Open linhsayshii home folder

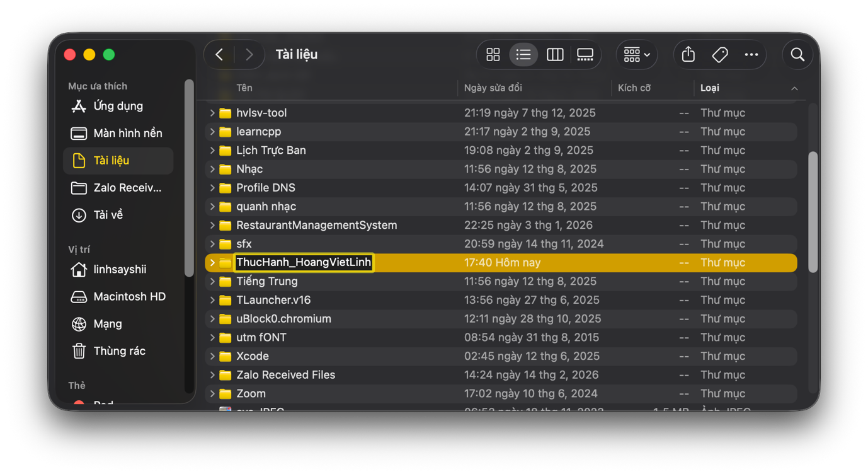coord(118,269)
